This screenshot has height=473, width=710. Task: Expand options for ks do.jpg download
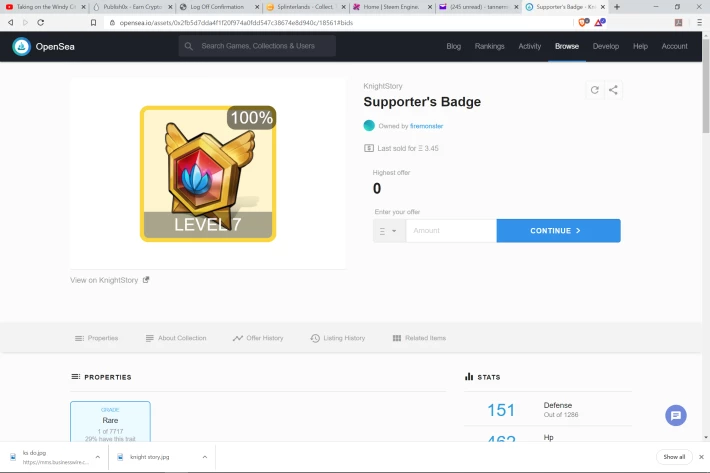[x=98, y=457]
